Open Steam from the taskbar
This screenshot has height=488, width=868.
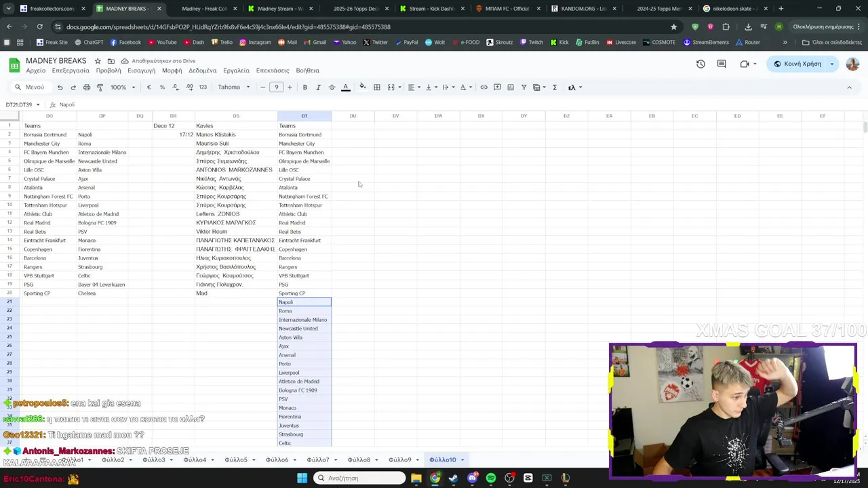pyautogui.click(x=454, y=478)
